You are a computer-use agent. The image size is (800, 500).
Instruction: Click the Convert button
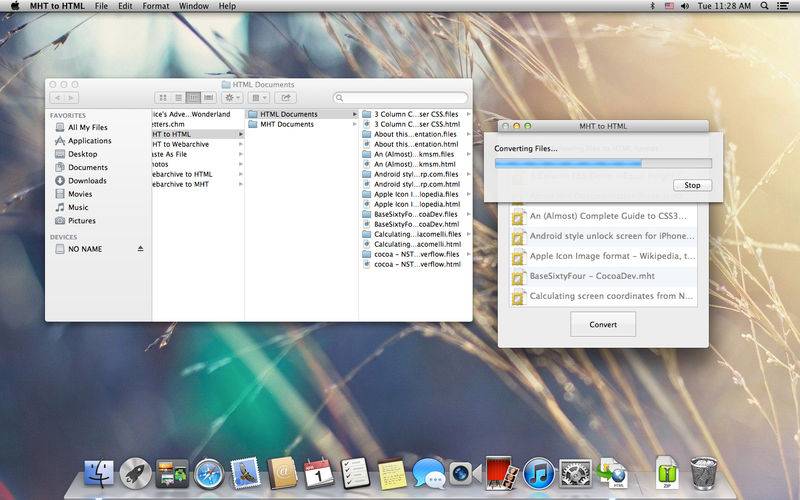(x=603, y=324)
